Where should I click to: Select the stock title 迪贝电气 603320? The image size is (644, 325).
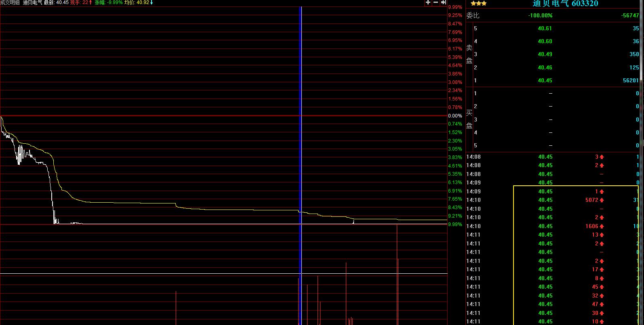pos(565,3)
